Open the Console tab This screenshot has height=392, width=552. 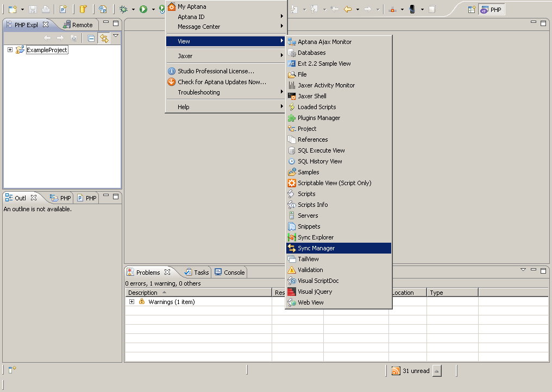tap(229, 273)
